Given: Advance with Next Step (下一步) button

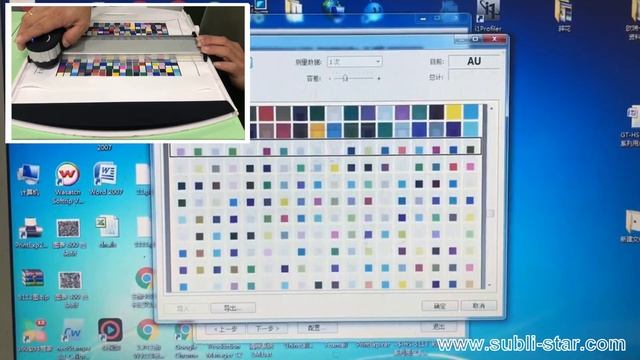Looking at the screenshot, I should click(267, 328).
